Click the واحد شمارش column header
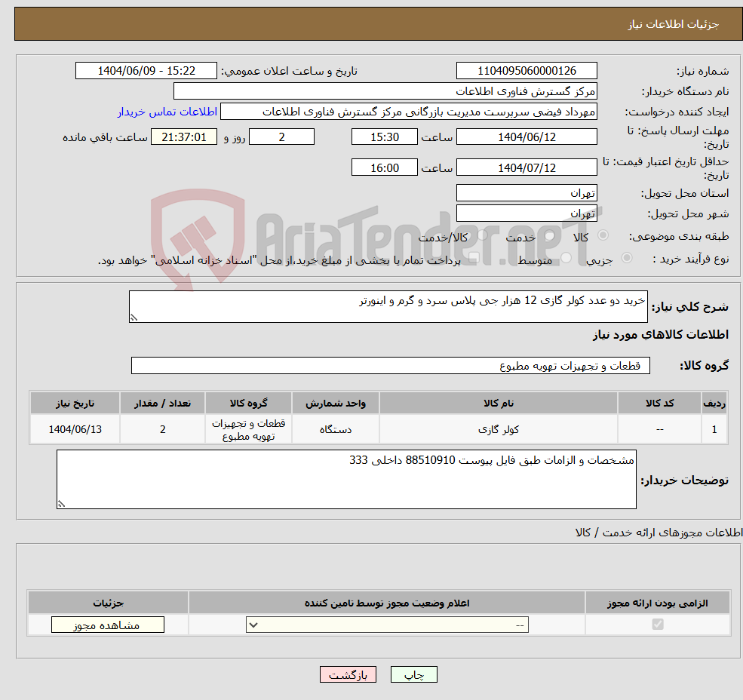This screenshot has width=743, height=700. coord(336,404)
